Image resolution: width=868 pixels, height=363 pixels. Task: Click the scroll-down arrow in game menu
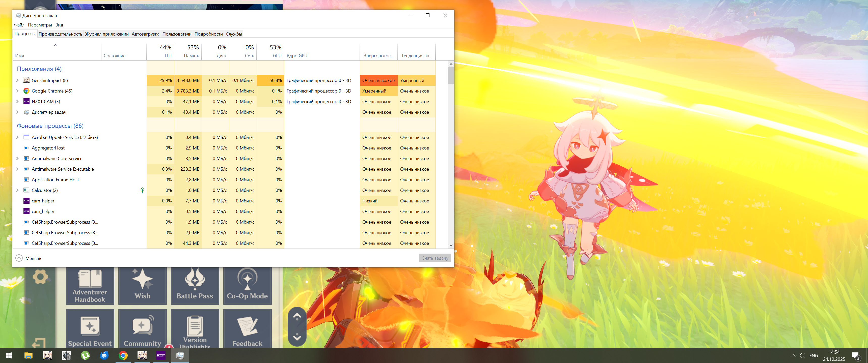[x=297, y=337]
